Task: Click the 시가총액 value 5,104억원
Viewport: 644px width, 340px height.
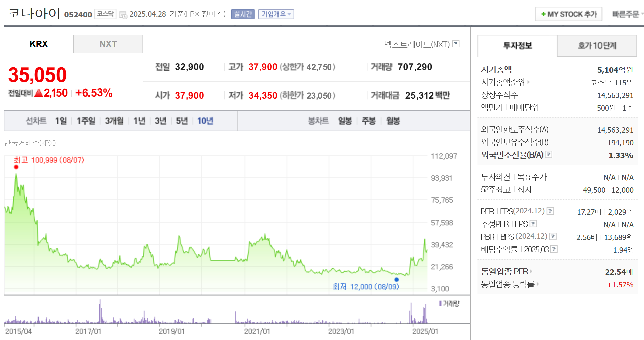Action: coord(615,70)
